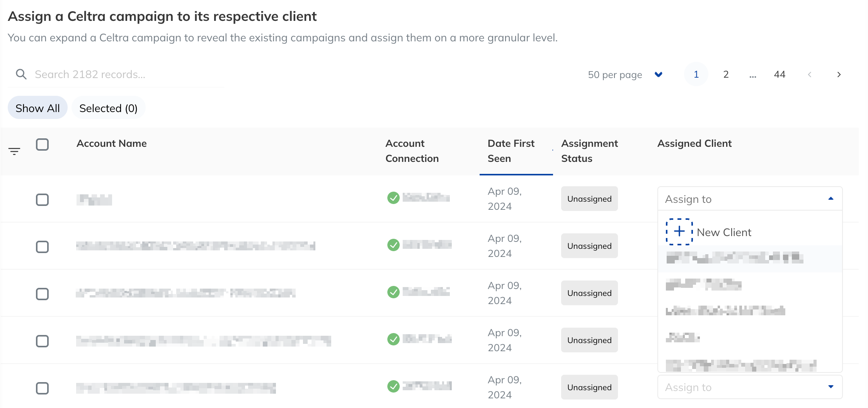Viewport: 868px width, 408px height.
Task: Toggle the select-all header checkbox
Action: 42,144
